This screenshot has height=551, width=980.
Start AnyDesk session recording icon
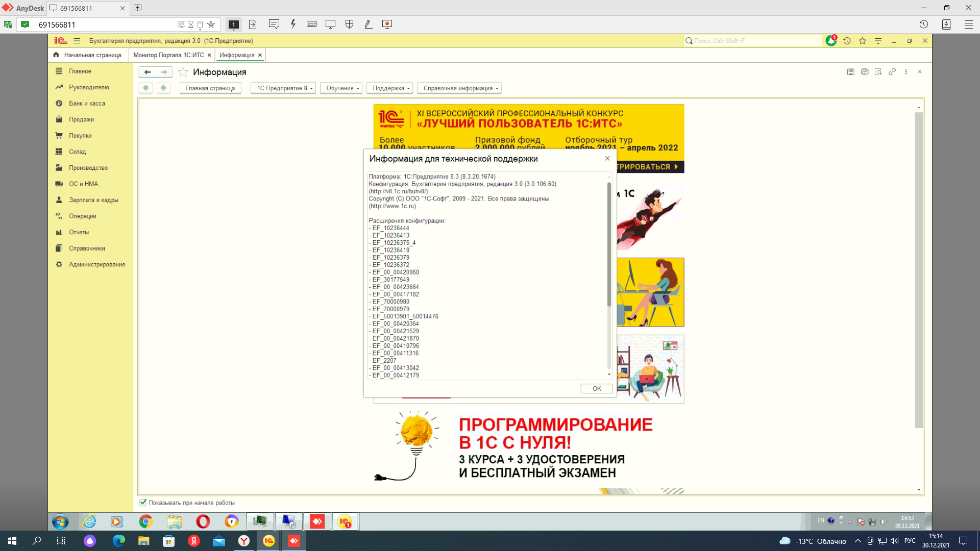pos(387,24)
